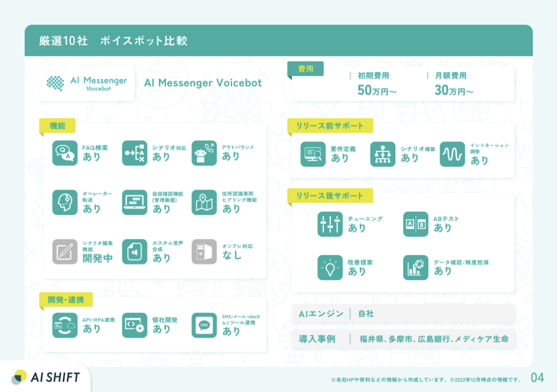Click the アウトバウンド robot phone icon
Screen dimensions: 557x392
coord(204,153)
